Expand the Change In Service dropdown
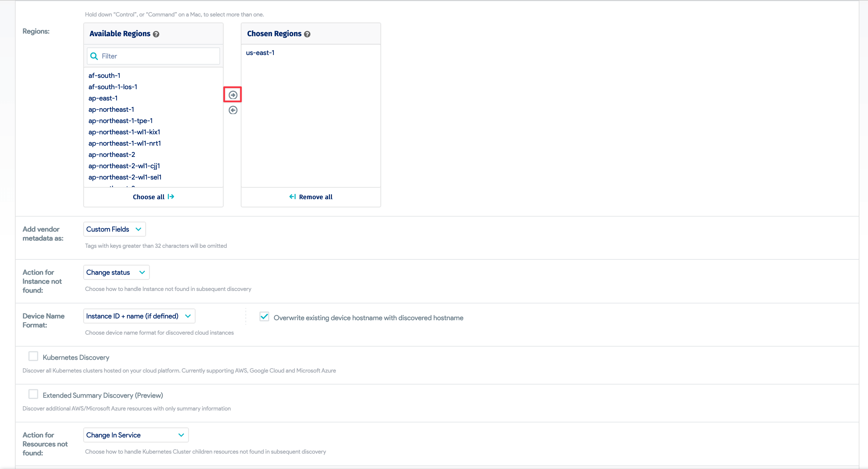The height and width of the screenshot is (469, 868). [x=135, y=435]
